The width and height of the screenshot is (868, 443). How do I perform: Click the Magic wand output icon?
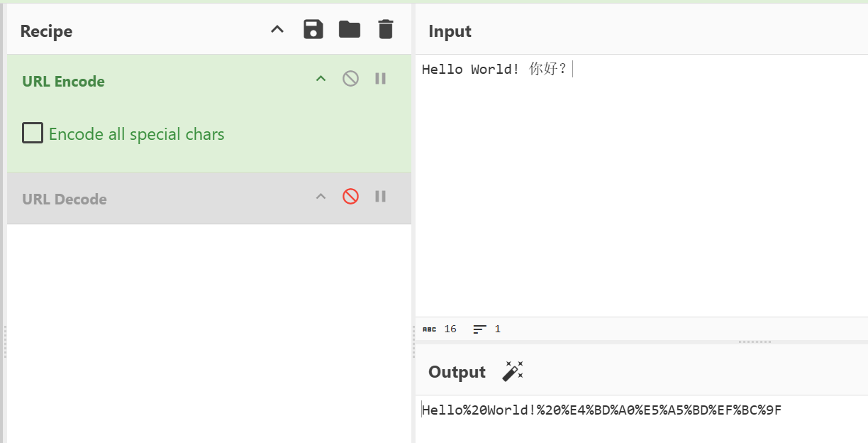(x=513, y=371)
